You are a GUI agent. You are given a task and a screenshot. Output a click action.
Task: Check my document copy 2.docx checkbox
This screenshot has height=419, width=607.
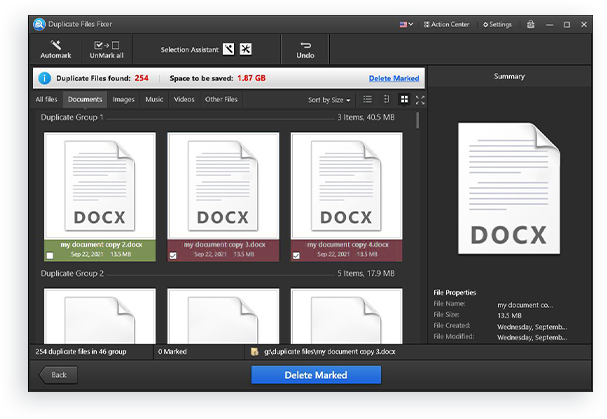pos(50,256)
